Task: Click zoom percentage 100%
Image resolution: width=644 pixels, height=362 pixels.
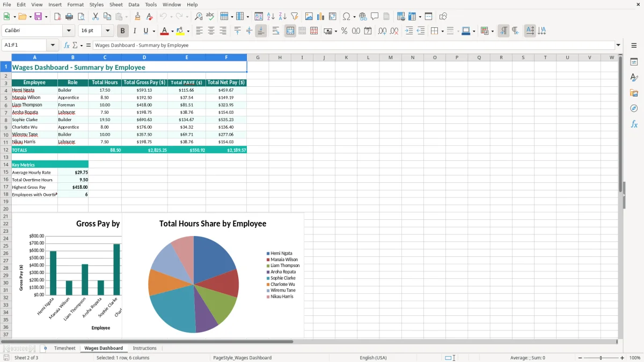Action: click(635, 358)
